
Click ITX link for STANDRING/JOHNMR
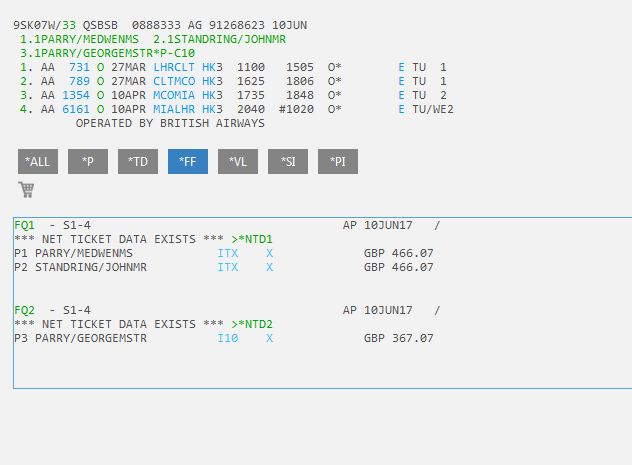pyautogui.click(x=228, y=268)
